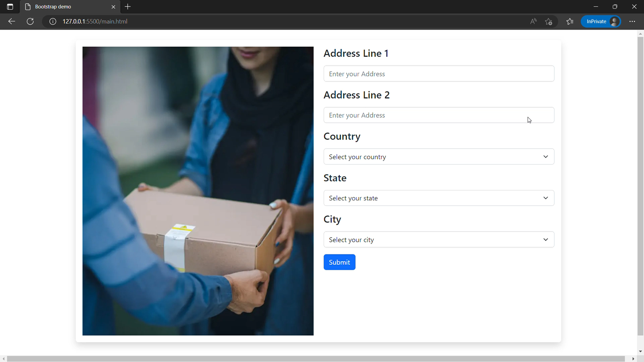Refresh the page with reload icon
This screenshot has height=362, width=644.
30,21
